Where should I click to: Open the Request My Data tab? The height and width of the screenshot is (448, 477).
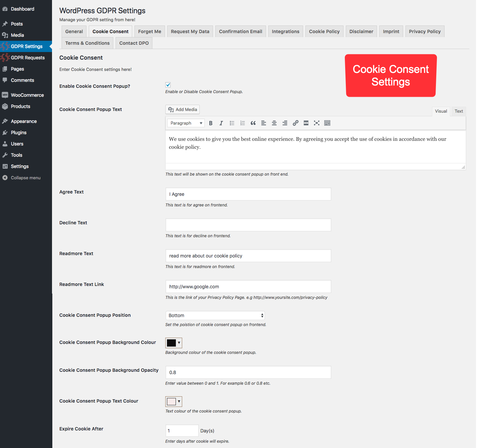190,31
